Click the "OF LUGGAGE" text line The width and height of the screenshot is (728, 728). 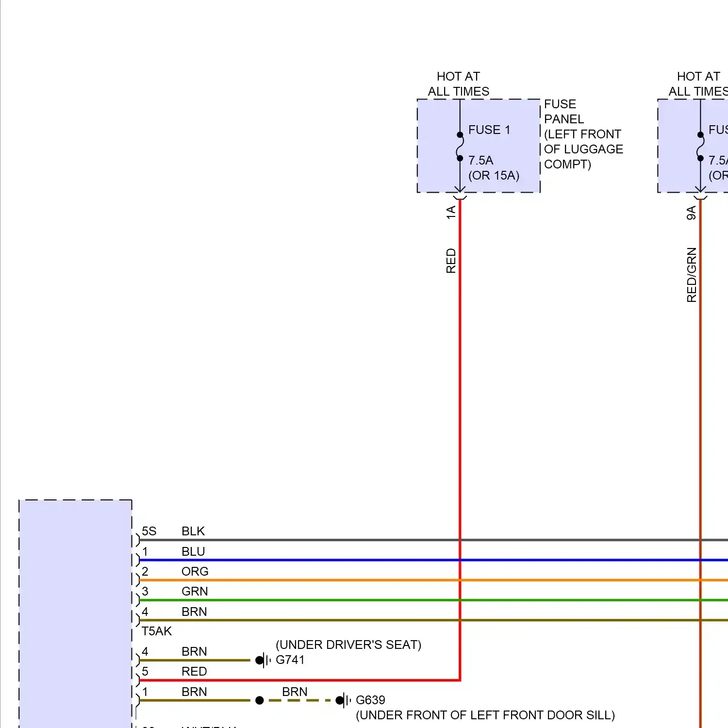[x=583, y=149]
